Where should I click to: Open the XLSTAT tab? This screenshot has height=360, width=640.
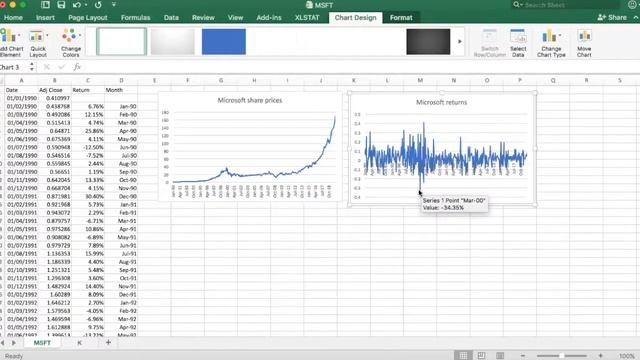tap(307, 18)
